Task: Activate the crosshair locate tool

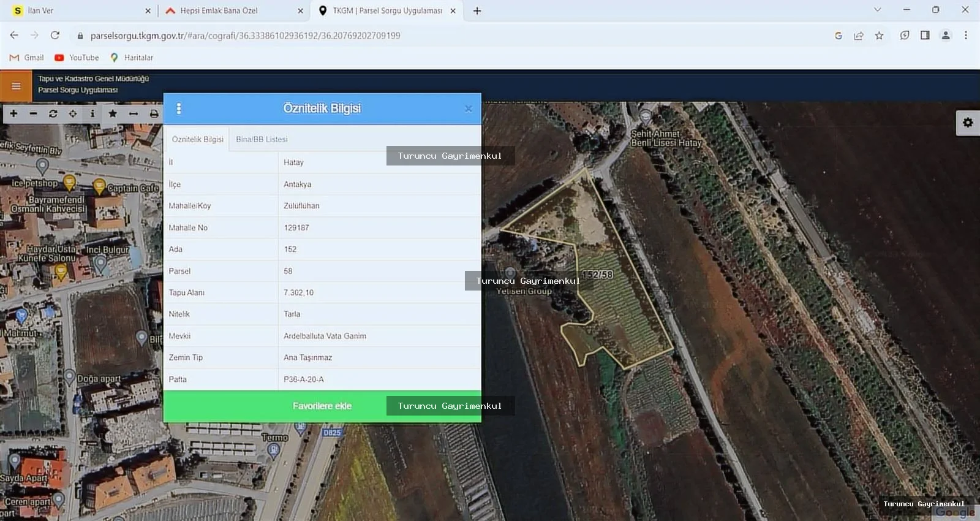Action: click(x=73, y=113)
